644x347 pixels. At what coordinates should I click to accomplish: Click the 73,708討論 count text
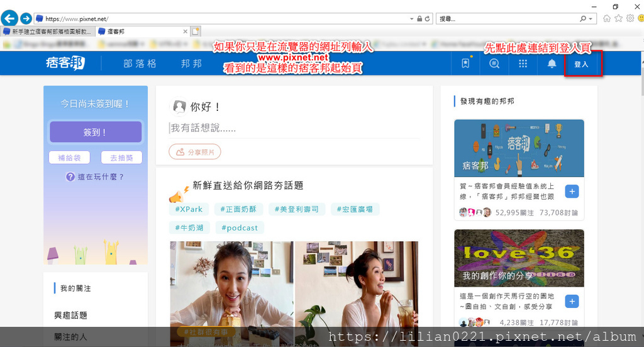coord(558,213)
